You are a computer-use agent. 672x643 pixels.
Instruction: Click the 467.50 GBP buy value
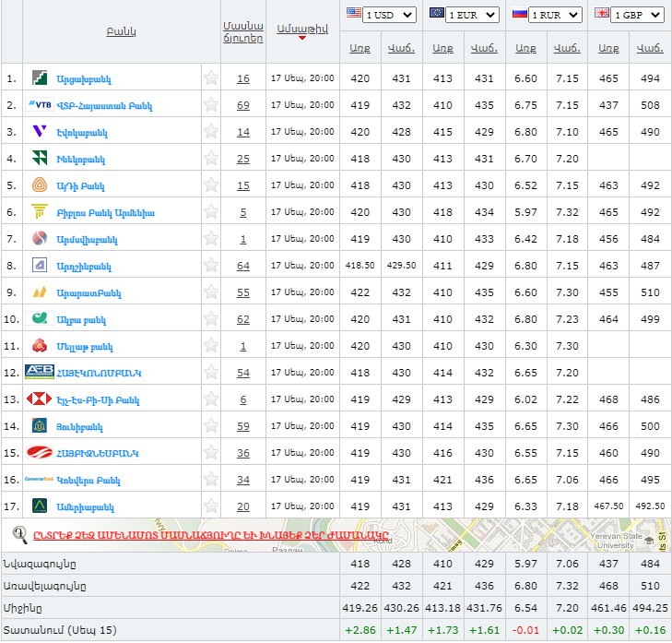pos(608,506)
